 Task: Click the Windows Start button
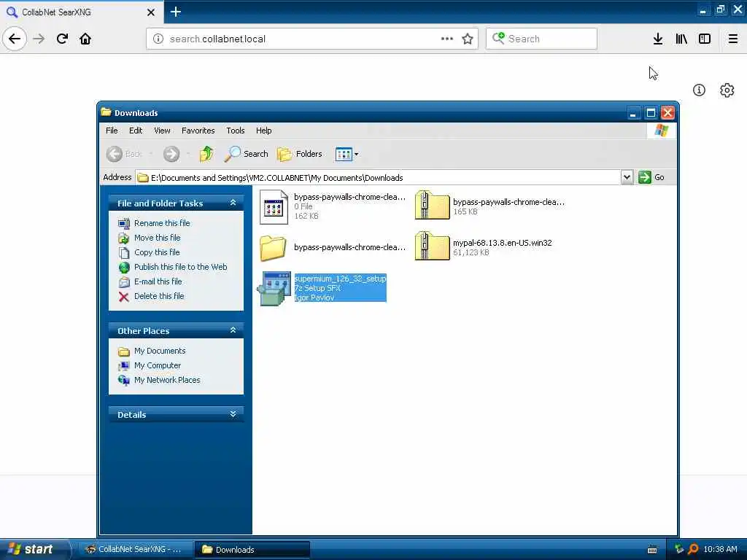point(34,549)
